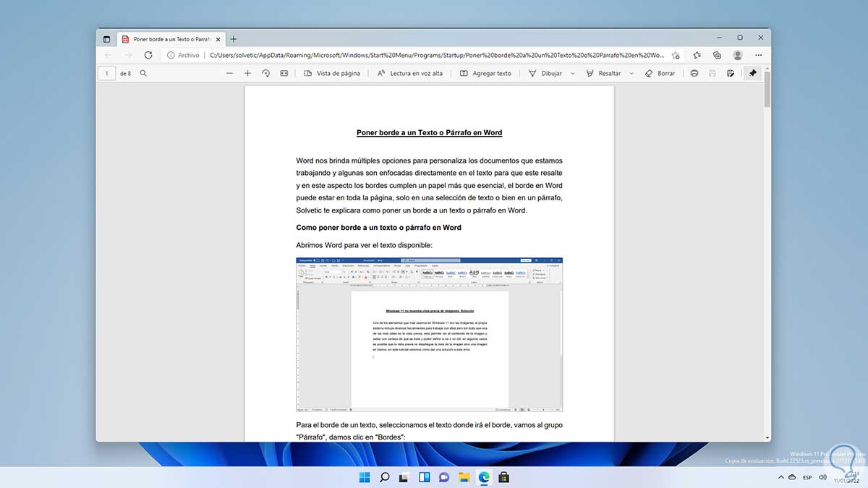Viewport: 868px width, 488px height.
Task: Show hidden system tray icons
Action: pyautogui.click(x=780, y=477)
